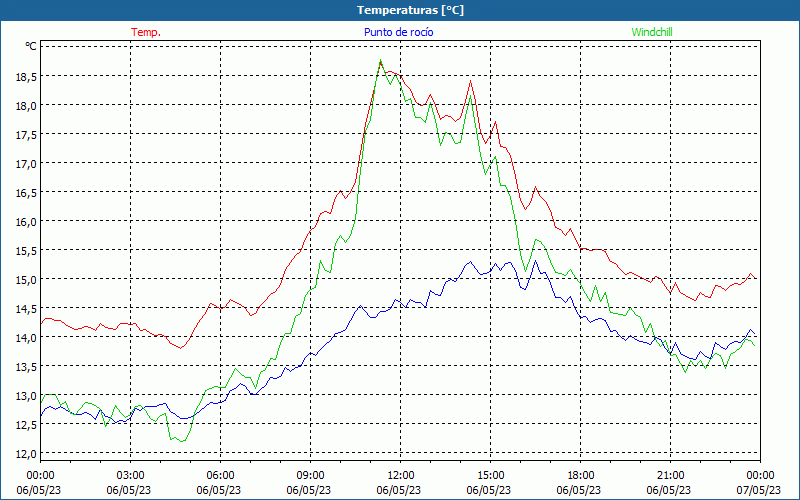Click the '18:00' x-axis time label
This screenshot has width=800, height=500.
[x=581, y=476]
